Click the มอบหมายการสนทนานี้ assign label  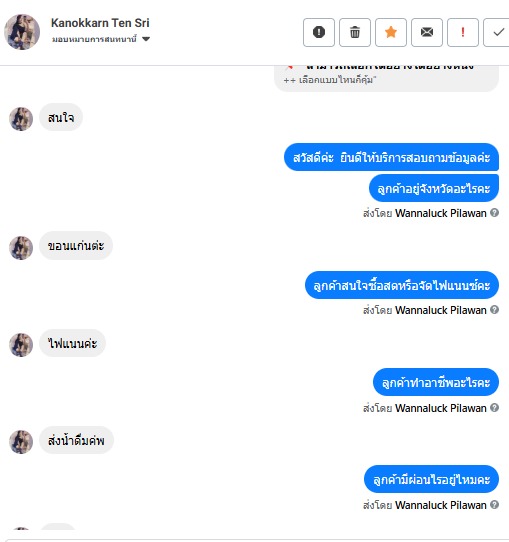[94, 39]
